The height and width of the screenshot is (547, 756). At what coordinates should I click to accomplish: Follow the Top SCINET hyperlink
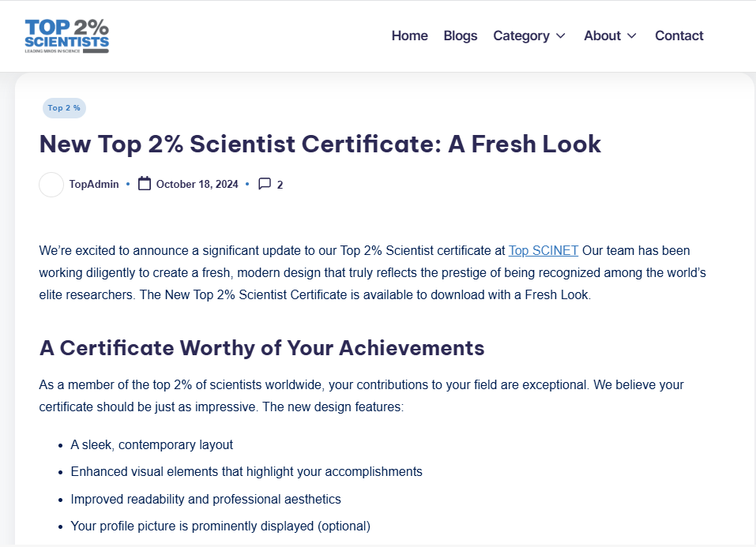click(543, 251)
